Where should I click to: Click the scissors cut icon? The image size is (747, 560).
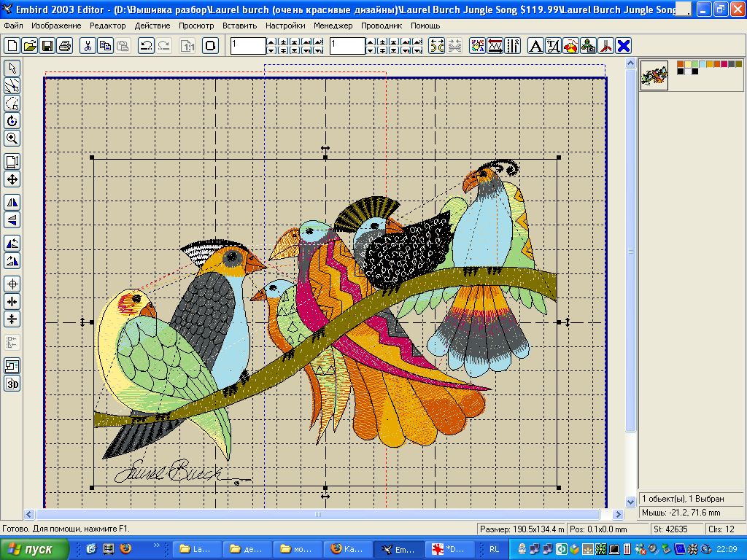click(x=88, y=46)
